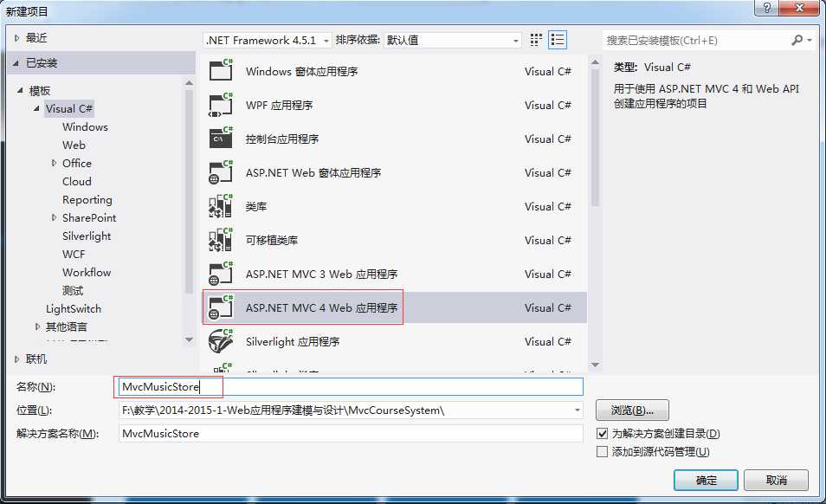This screenshot has width=826, height=504.
Task: Expand the 其他语言 tree node
Action: coord(37,326)
